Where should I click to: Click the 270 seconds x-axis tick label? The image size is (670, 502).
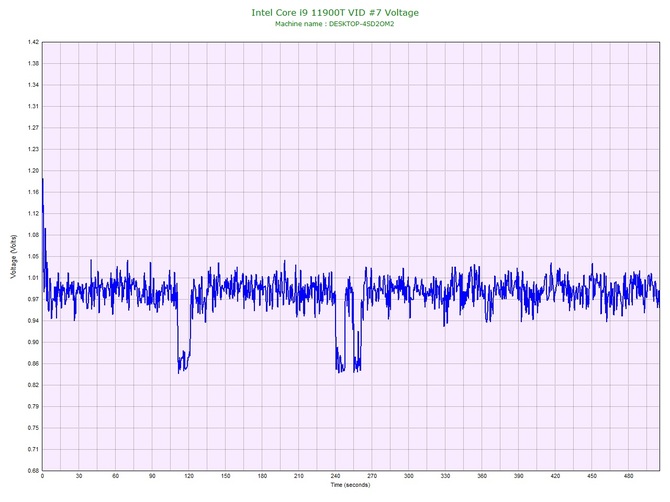coord(372,476)
